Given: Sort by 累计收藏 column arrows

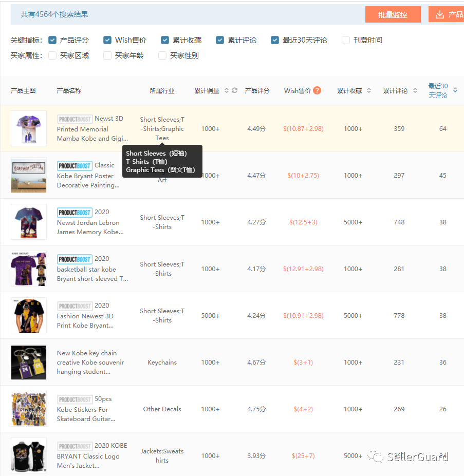Looking at the screenshot, I should (369, 90).
